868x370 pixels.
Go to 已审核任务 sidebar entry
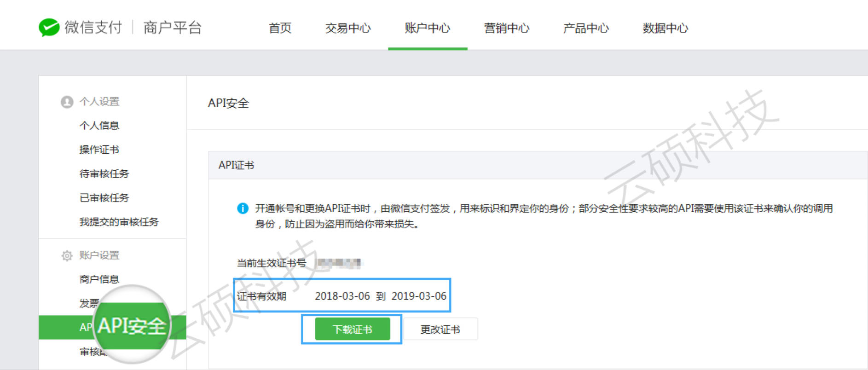[104, 198]
